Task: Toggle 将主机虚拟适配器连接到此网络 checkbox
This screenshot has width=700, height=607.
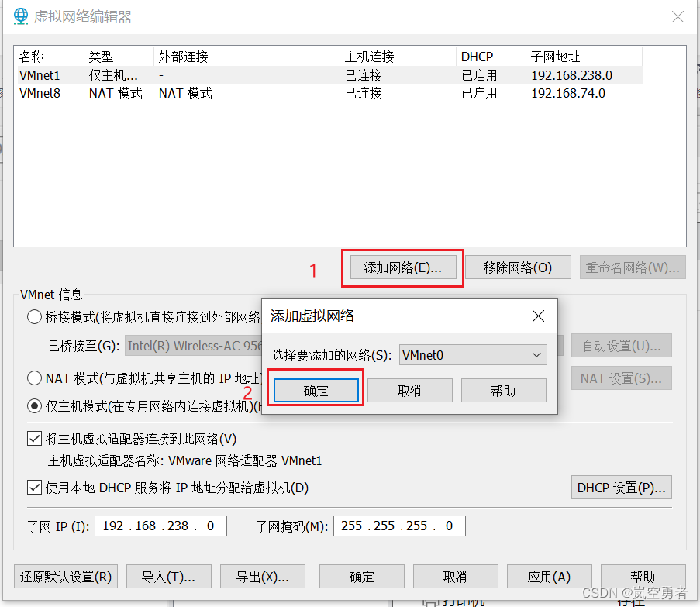Action: pos(34,439)
